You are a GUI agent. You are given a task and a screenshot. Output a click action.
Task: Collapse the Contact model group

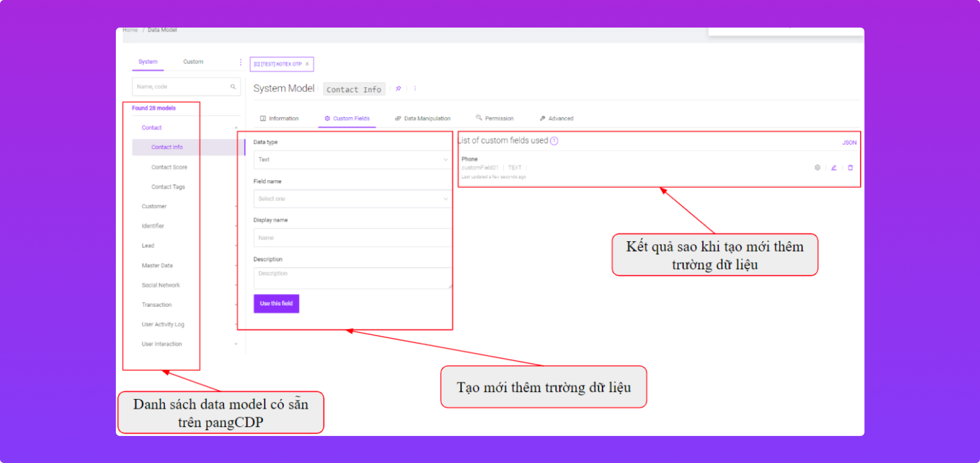[x=236, y=128]
